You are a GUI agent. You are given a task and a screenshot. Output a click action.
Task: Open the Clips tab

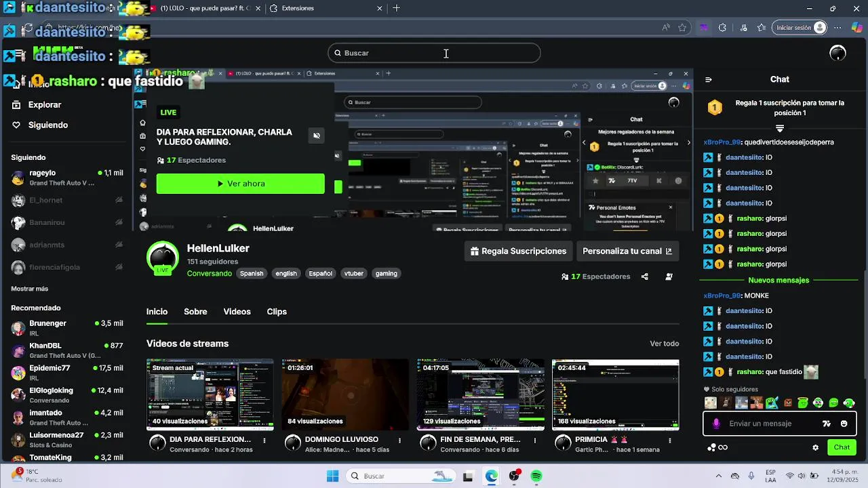click(x=277, y=312)
